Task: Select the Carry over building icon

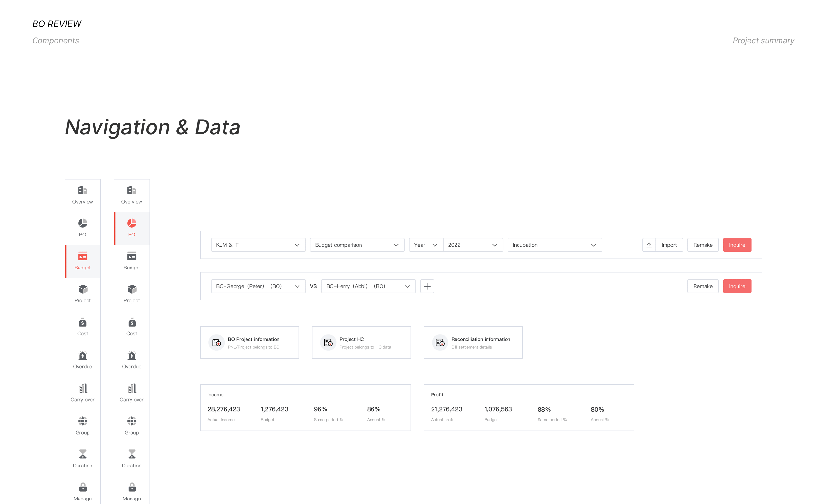Action: tap(83, 389)
